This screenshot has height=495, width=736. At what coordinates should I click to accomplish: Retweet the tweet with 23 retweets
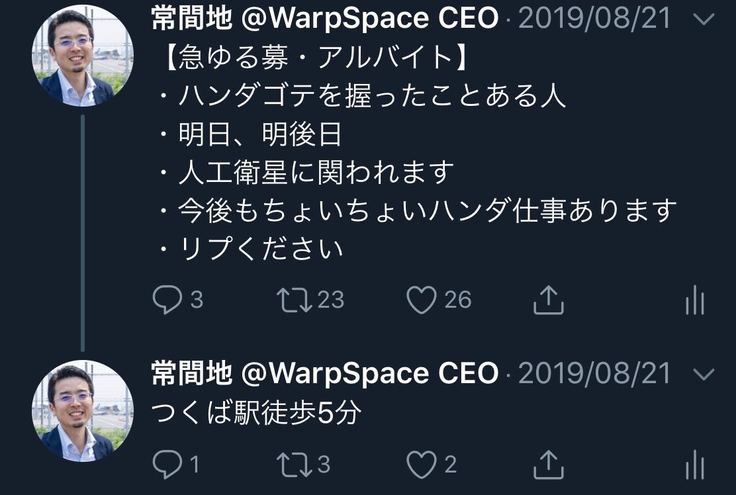[296, 300]
